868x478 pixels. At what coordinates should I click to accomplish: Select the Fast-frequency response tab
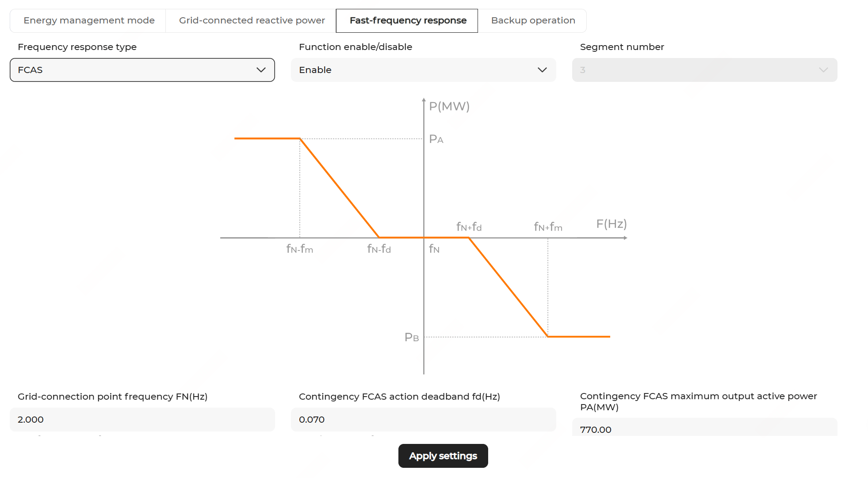point(407,21)
